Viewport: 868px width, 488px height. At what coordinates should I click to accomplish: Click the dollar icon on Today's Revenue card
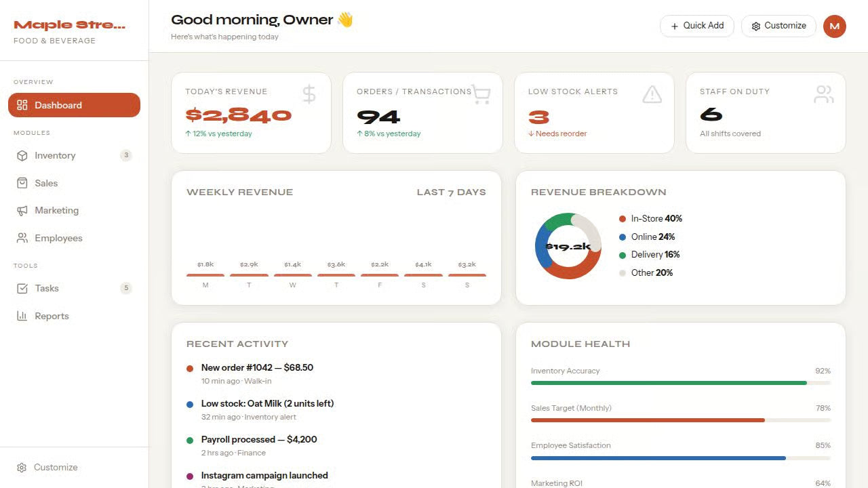coord(309,94)
